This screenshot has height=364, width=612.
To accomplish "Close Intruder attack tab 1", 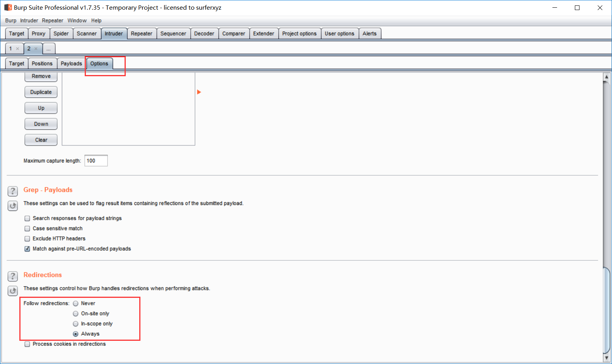I will click(17, 49).
